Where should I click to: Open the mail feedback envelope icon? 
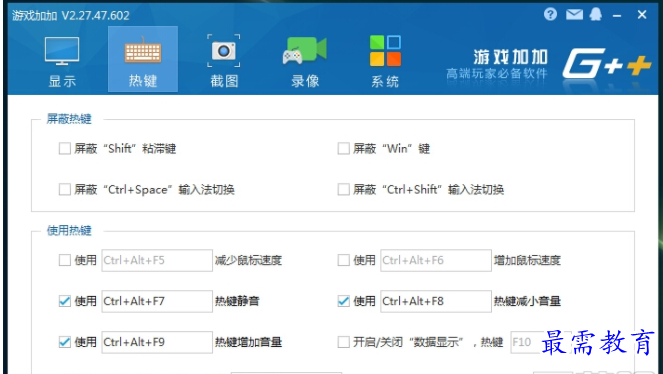(x=574, y=15)
